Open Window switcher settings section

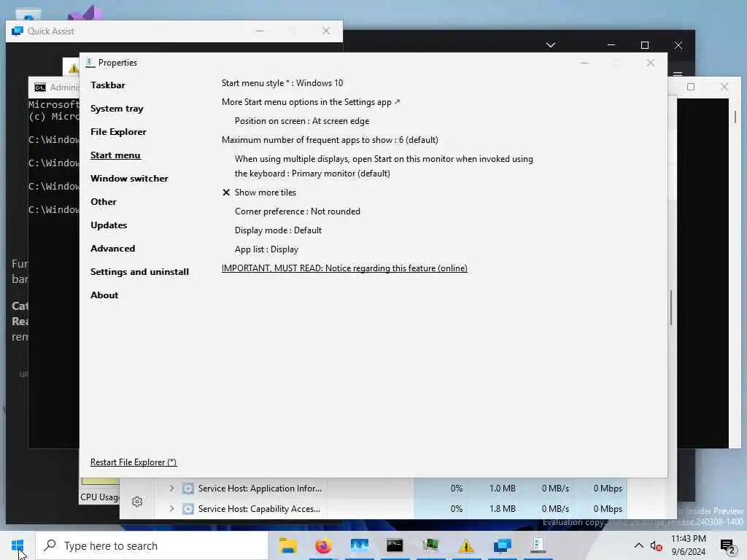click(129, 179)
